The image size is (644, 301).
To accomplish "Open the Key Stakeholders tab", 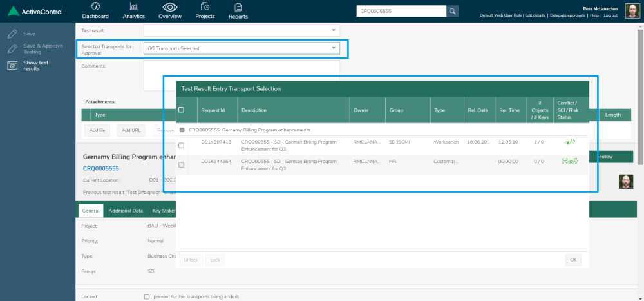I will tap(164, 211).
